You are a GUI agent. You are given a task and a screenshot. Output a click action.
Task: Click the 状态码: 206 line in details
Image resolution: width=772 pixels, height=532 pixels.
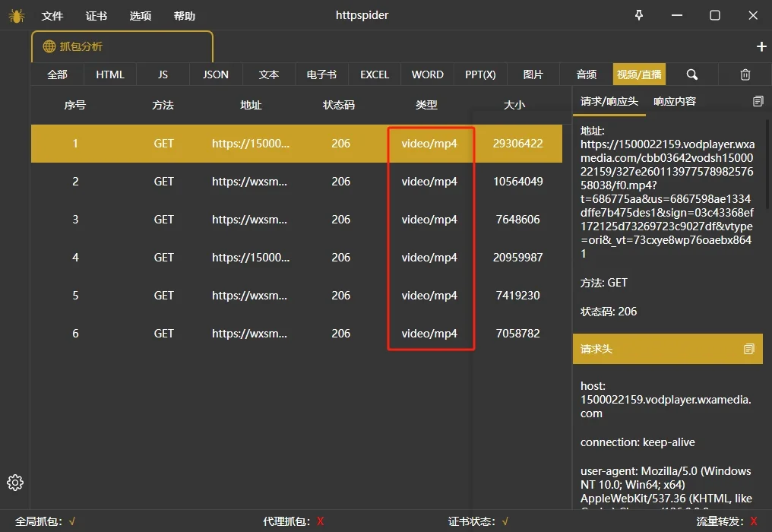pyautogui.click(x=609, y=312)
